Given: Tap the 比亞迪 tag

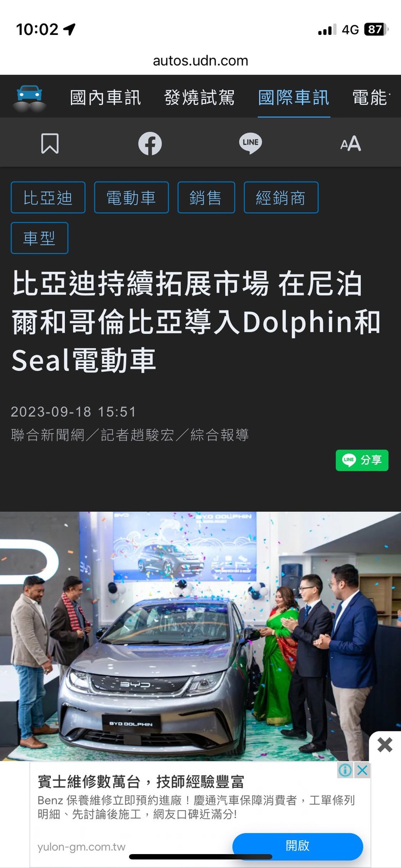Looking at the screenshot, I should 48,197.
